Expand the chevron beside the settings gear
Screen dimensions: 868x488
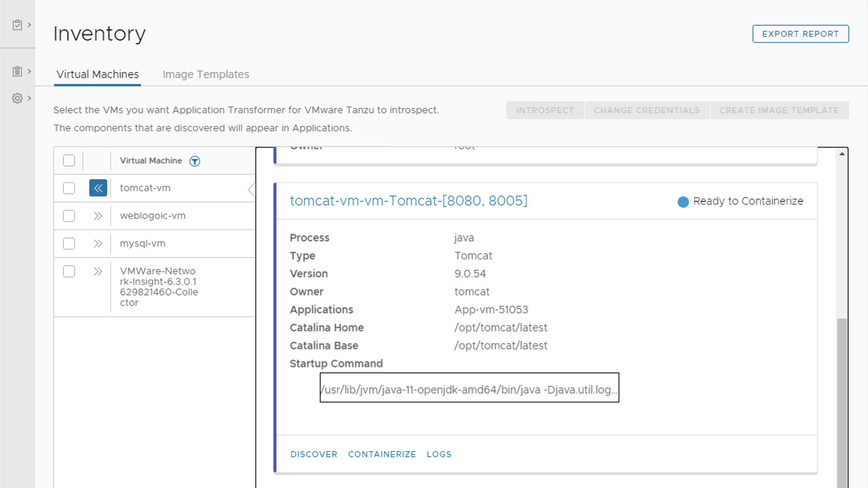(29, 98)
